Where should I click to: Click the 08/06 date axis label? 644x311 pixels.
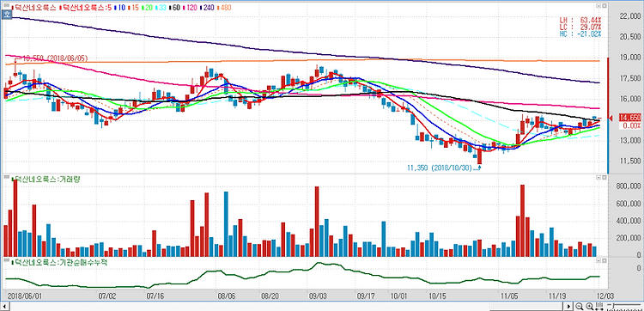point(226,296)
